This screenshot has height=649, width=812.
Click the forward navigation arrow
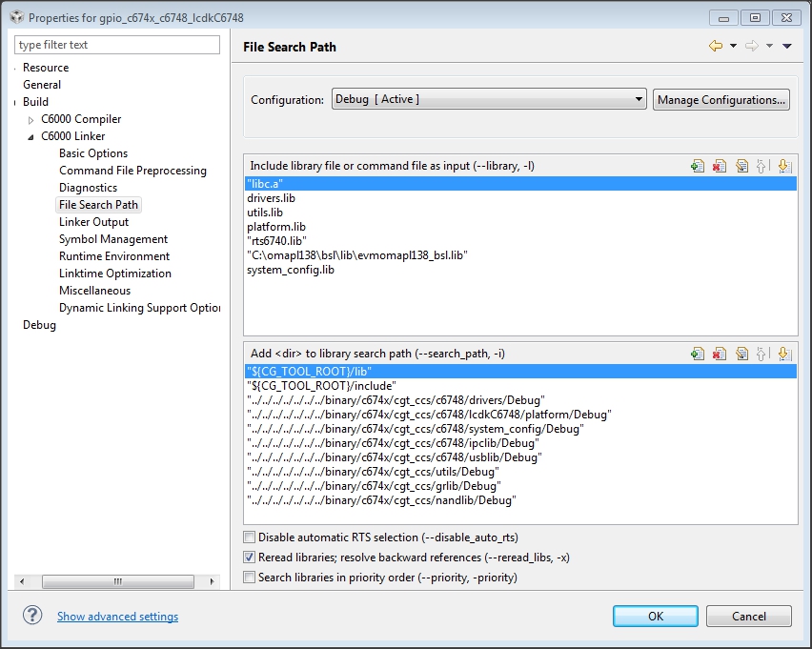click(x=751, y=46)
